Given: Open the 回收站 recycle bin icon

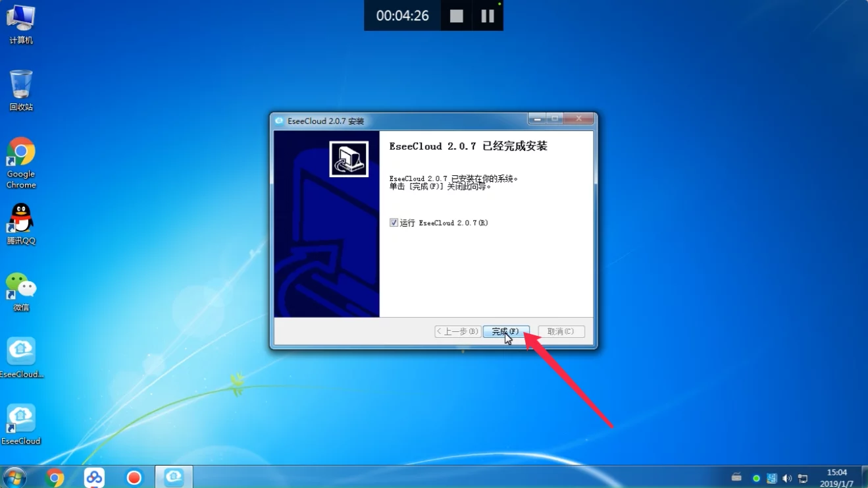Looking at the screenshot, I should (21, 90).
